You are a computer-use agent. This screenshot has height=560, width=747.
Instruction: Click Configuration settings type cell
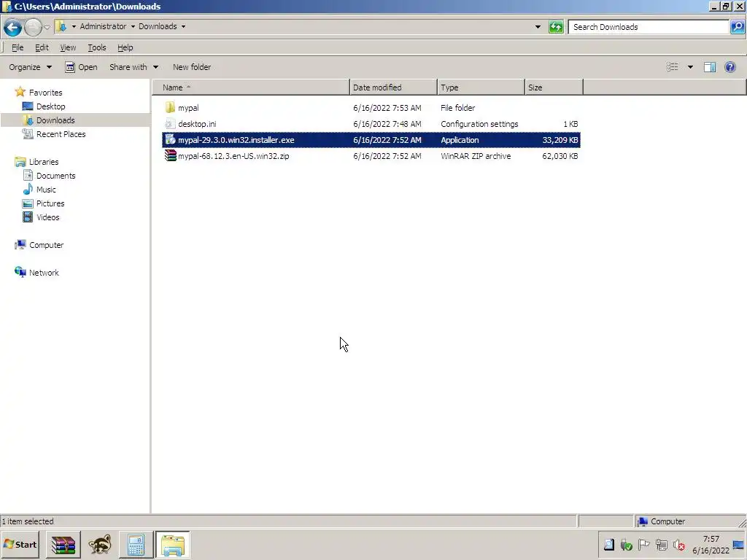coord(479,124)
